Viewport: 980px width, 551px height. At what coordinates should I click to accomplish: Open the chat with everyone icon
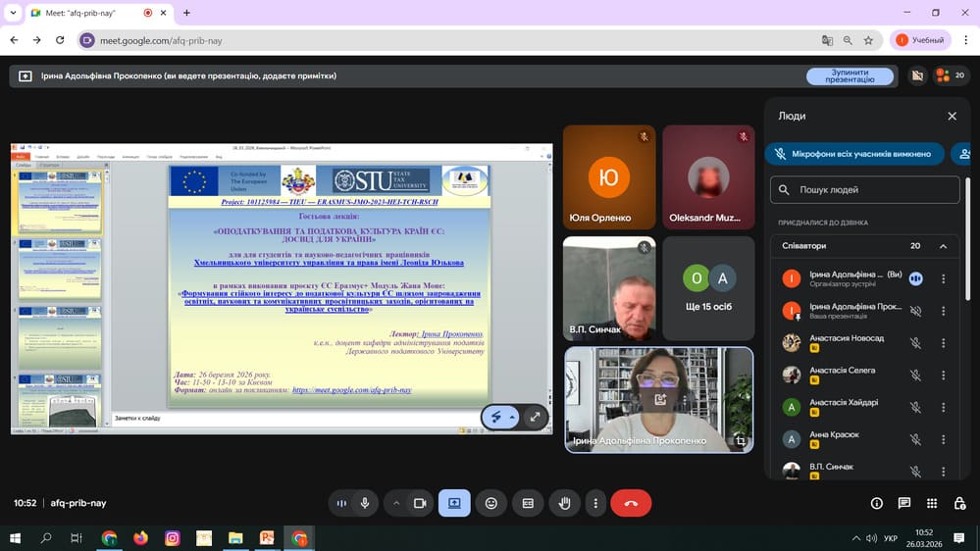coord(904,503)
